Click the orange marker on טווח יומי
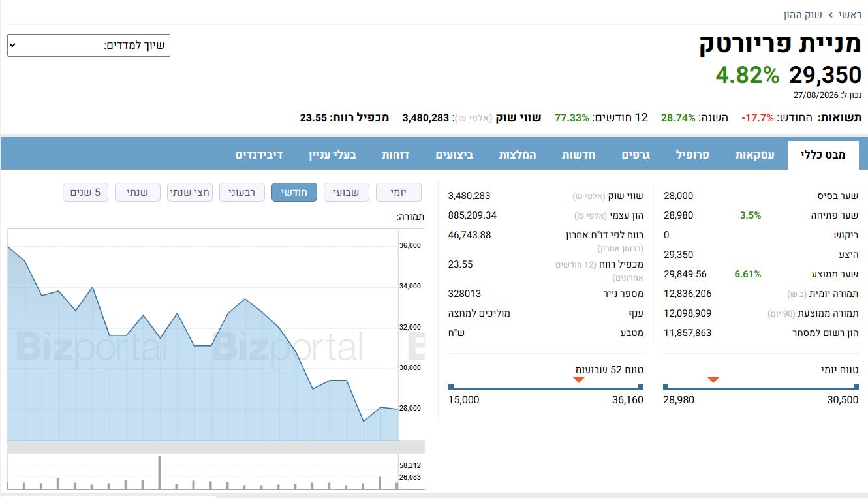868x498 pixels. 713,379
